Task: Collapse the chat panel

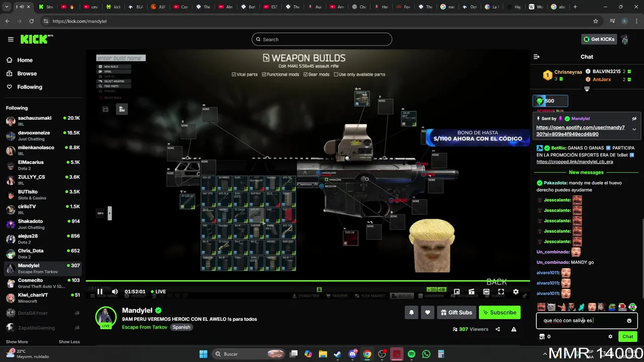Action: 536,57
